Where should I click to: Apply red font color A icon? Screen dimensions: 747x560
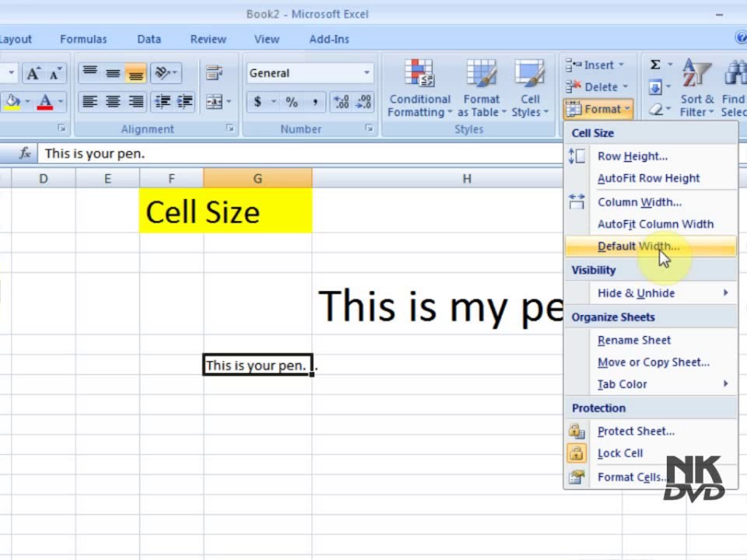[x=45, y=101]
